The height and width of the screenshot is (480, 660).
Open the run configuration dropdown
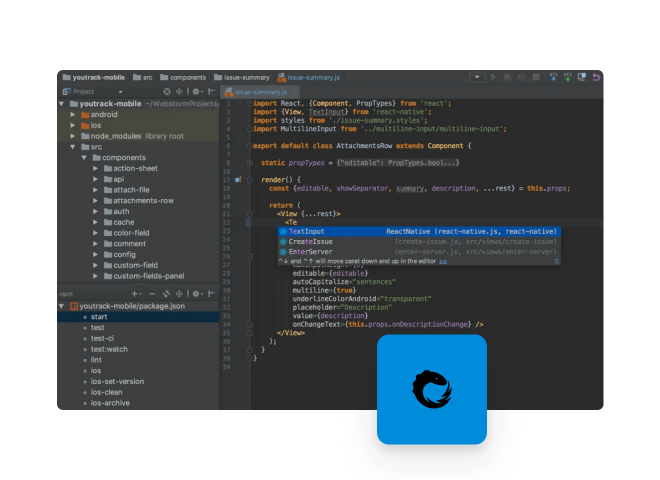(x=477, y=77)
